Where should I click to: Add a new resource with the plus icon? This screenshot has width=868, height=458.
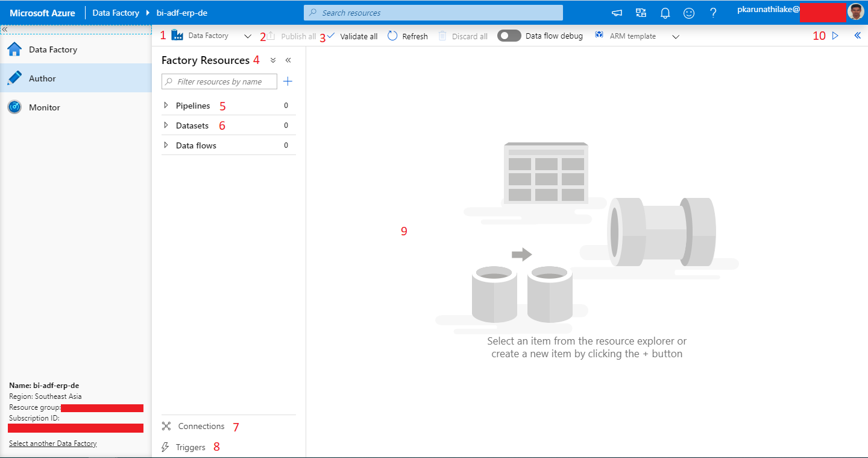pyautogui.click(x=288, y=81)
